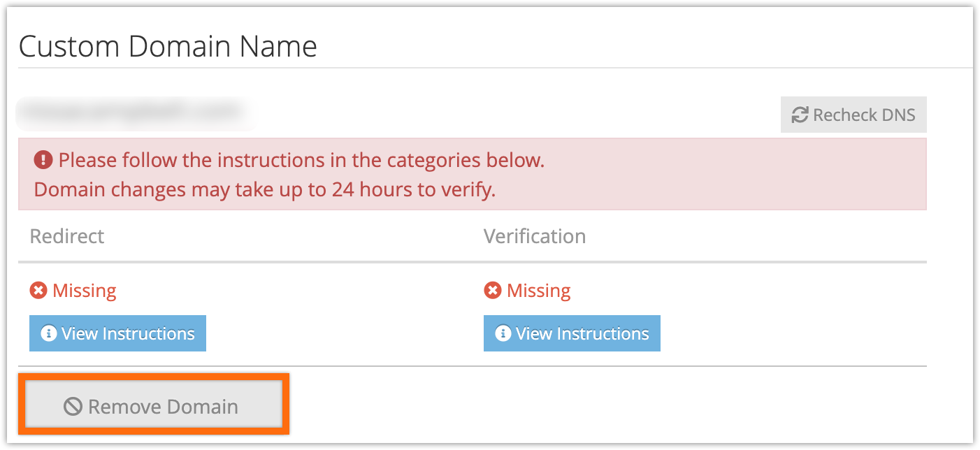Image resolution: width=980 pixels, height=450 pixels.
Task: Click the red X icon under Redirect
Action: coord(38,290)
